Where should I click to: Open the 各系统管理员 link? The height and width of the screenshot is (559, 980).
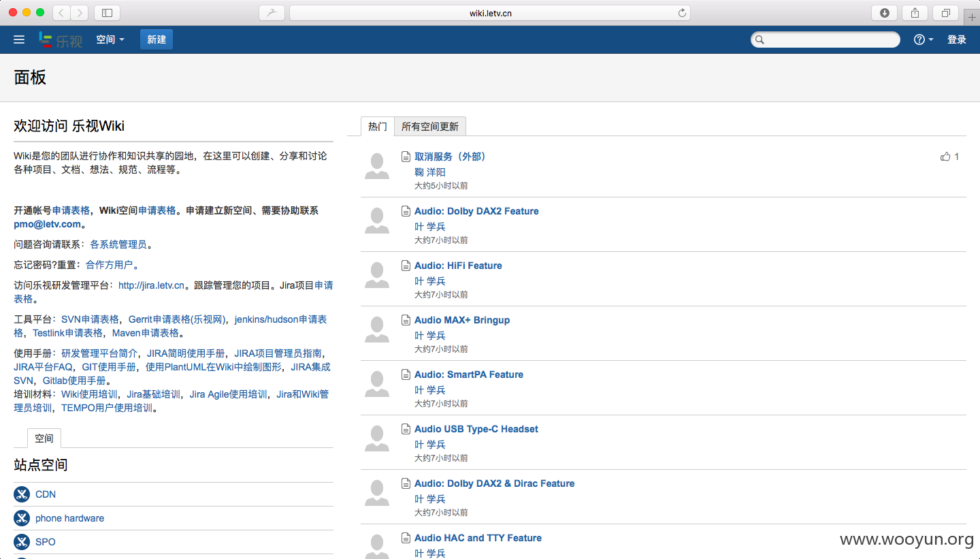118,244
